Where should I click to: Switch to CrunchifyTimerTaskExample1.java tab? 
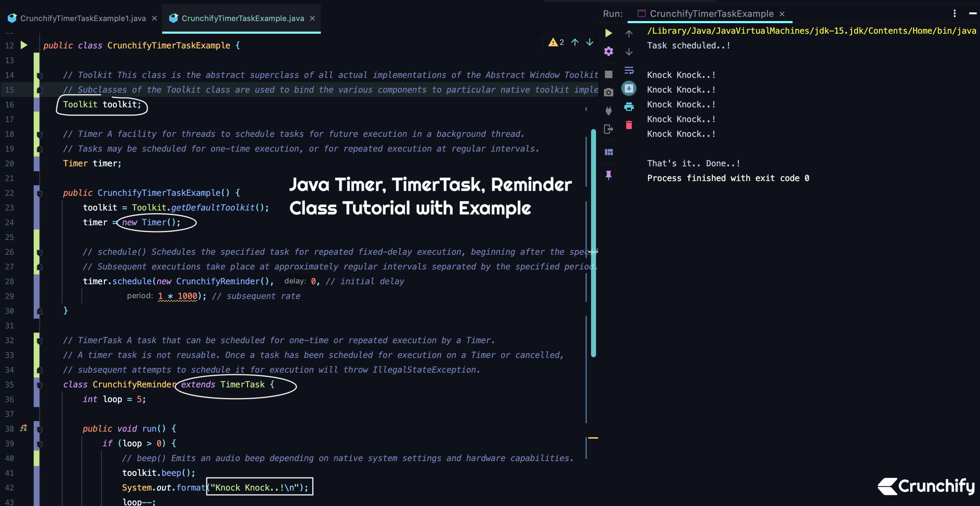click(82, 18)
